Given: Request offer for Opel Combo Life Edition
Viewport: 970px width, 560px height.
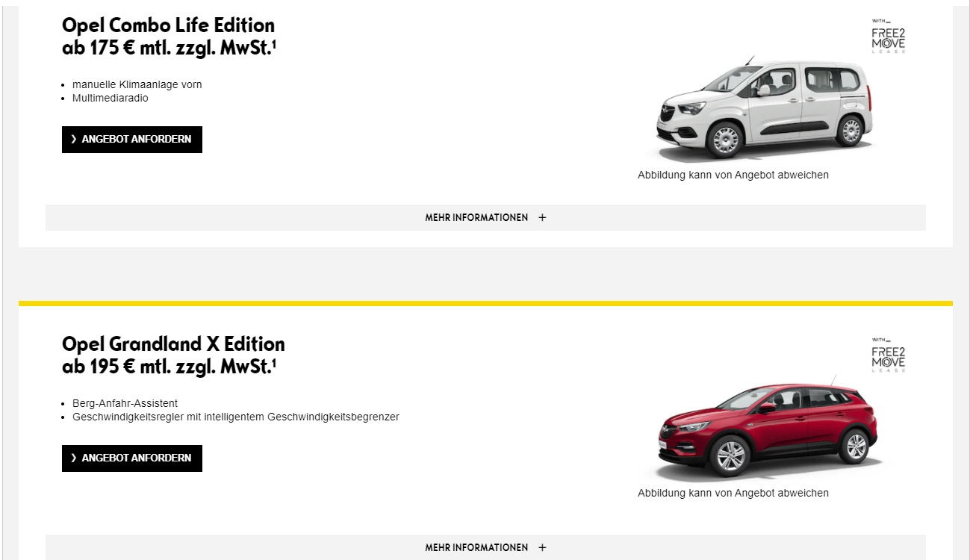Looking at the screenshot, I should pyautogui.click(x=132, y=140).
